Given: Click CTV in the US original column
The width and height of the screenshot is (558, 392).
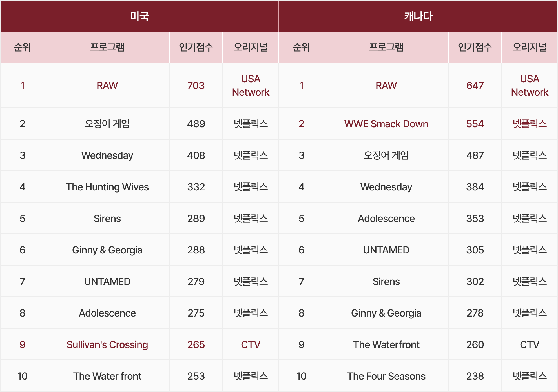Looking at the screenshot, I should click(x=251, y=344).
